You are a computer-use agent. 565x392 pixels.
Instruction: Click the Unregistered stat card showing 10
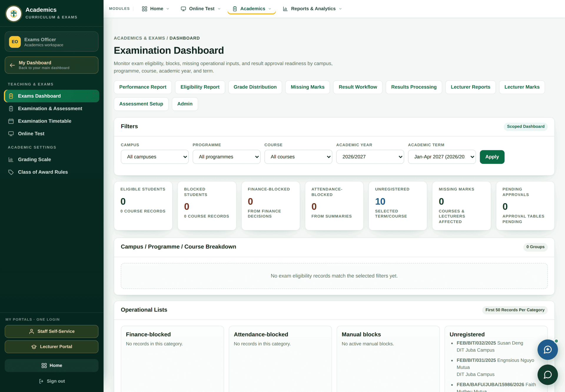[398, 206]
